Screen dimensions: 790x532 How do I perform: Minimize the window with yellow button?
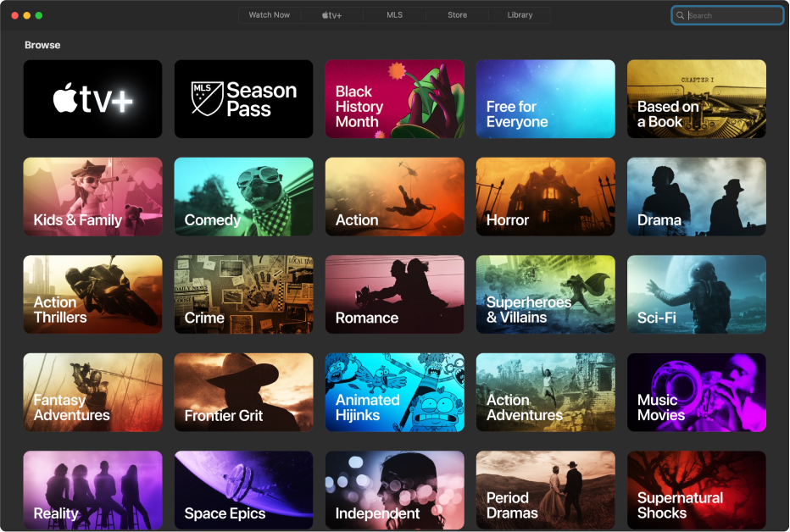27,15
